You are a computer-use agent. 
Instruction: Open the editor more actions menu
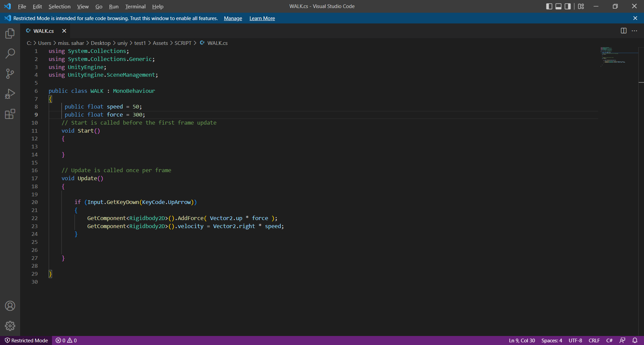click(635, 30)
